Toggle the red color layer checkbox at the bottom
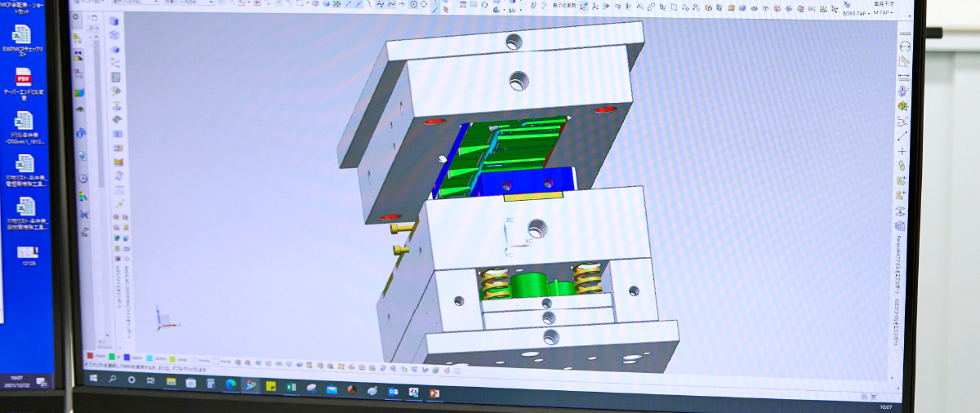This screenshot has height=413, width=980. click(90, 356)
